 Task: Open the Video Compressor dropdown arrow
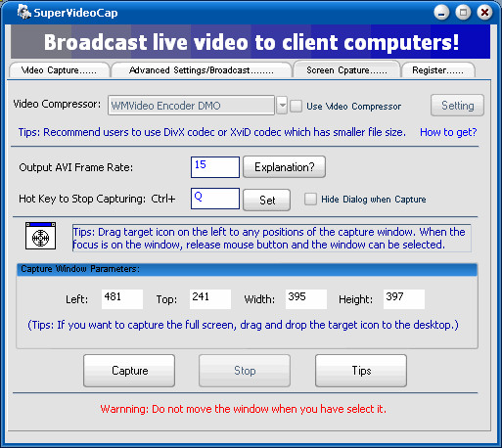282,106
